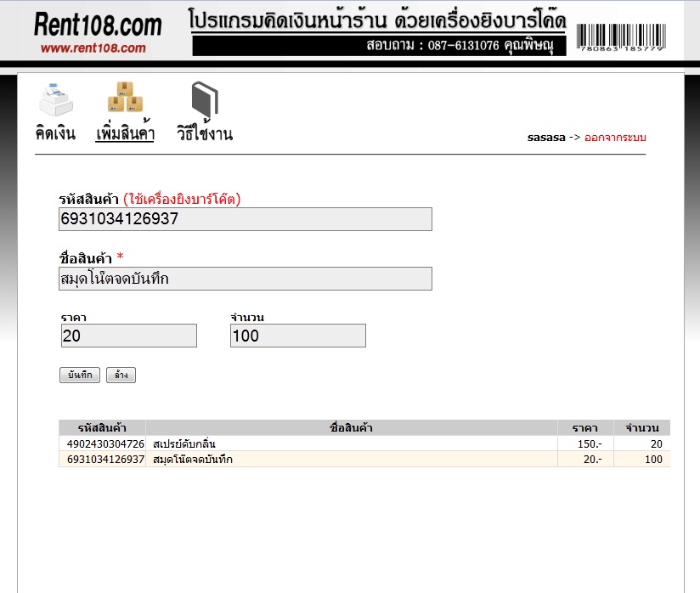Click the จำนวน quantity input field
Viewport: 700px width, 593px height.
click(x=297, y=336)
